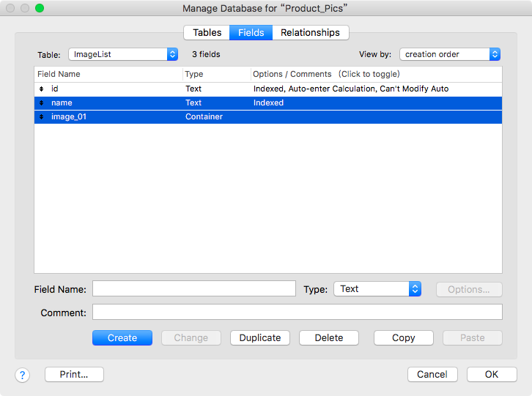Delete the selected fields
This screenshot has height=396, width=532.
329,337
